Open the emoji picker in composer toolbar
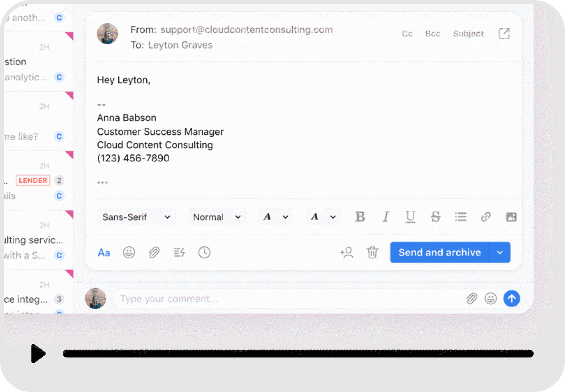Image resolution: width=565 pixels, height=392 pixels. click(129, 252)
